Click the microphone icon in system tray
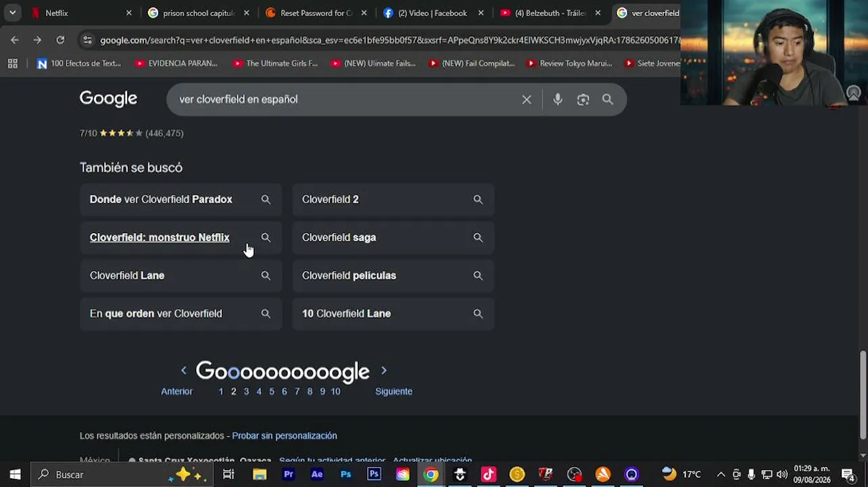 click(751, 474)
